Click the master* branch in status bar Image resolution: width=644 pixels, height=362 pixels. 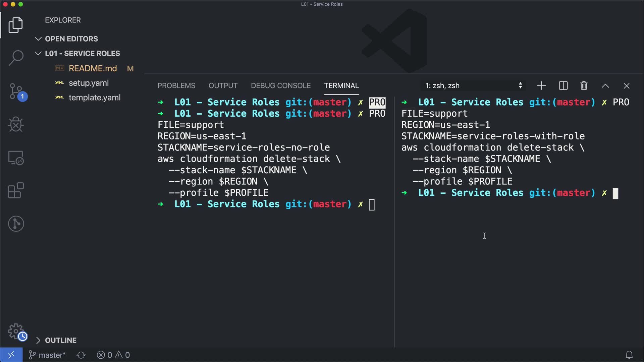(x=47, y=355)
